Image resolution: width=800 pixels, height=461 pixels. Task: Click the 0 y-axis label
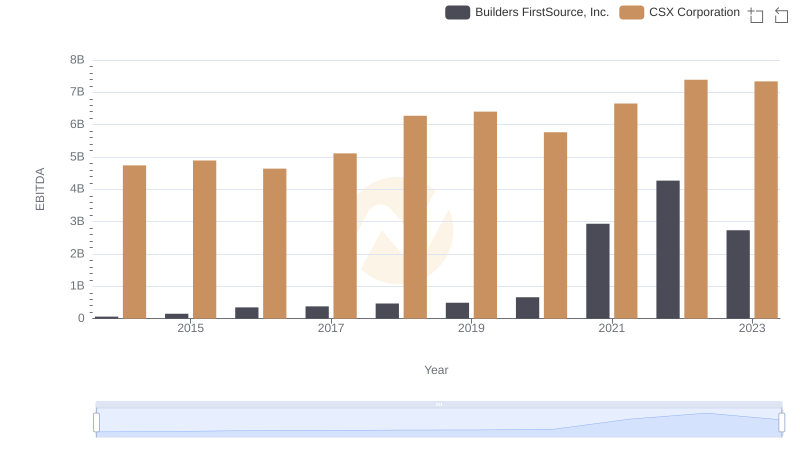tap(81, 318)
